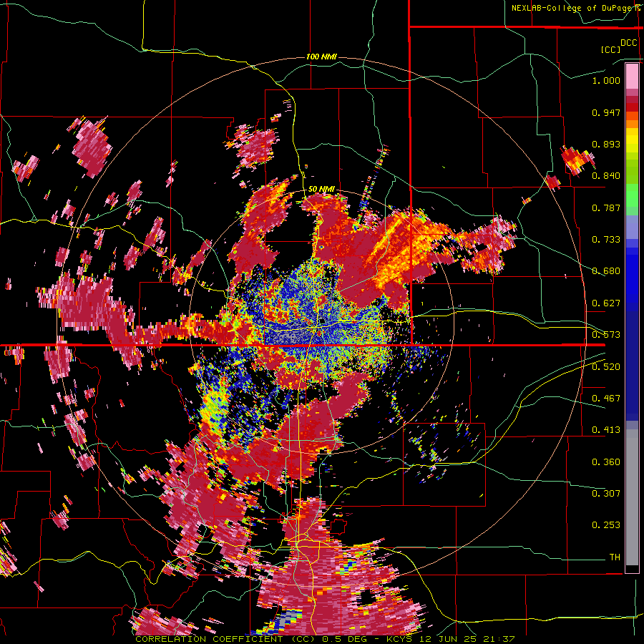Click the 0.893 scale value
The height and width of the screenshot is (644, 644).
[x=606, y=144]
